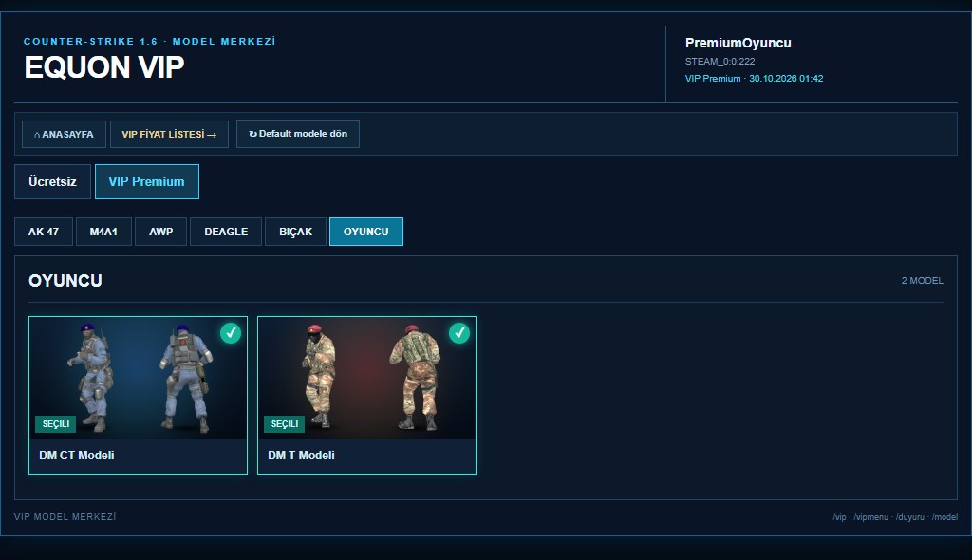Toggle the green checkmark on DM T Modeli
Screen dimensions: 972x560
[x=459, y=333]
